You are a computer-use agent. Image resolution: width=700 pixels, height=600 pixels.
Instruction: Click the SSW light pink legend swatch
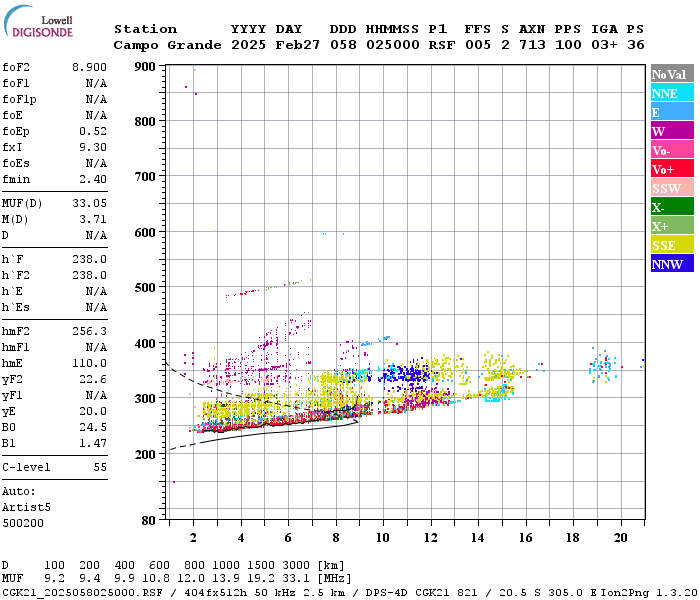(672, 188)
